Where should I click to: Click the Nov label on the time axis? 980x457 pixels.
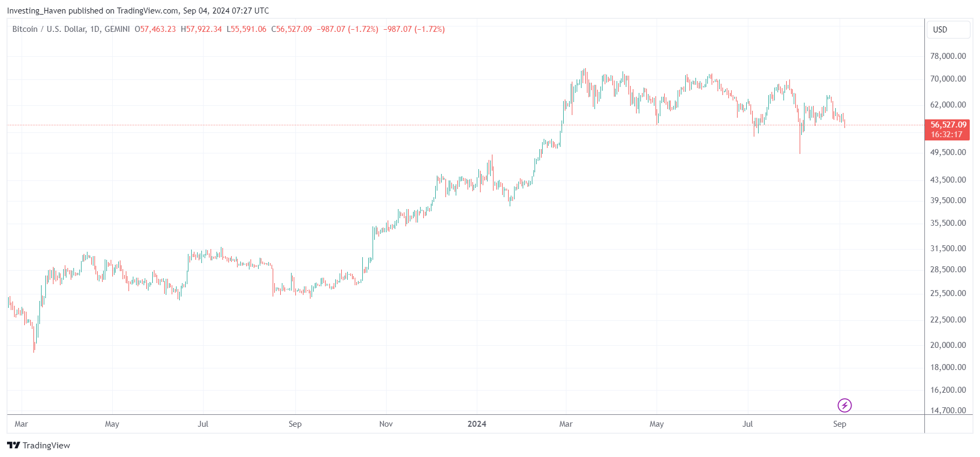pos(386,424)
